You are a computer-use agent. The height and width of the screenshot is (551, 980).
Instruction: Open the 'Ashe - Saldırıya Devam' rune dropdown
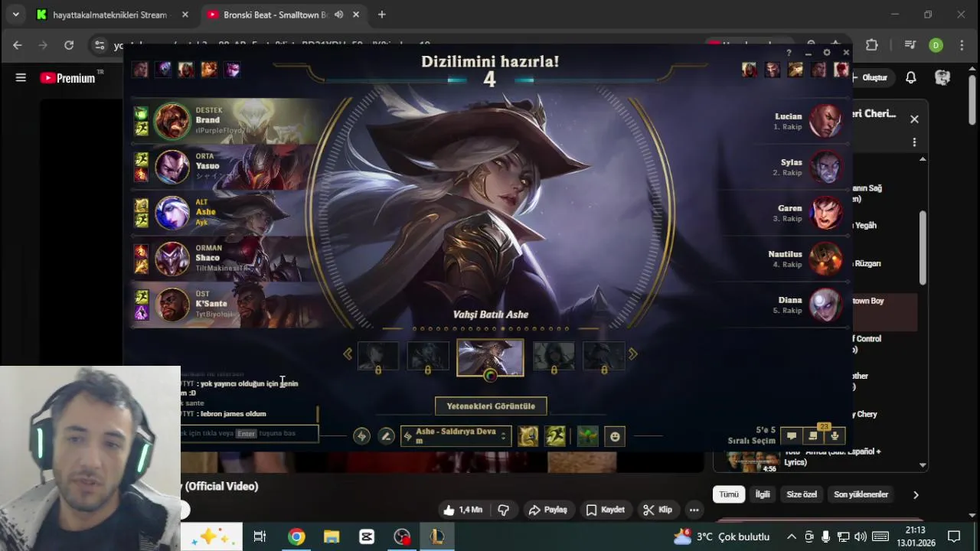point(456,436)
